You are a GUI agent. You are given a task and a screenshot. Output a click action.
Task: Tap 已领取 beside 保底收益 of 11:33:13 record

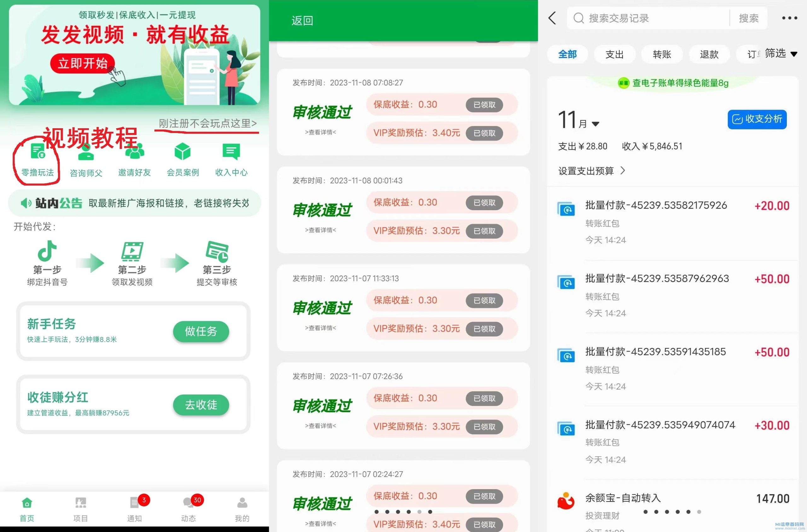coord(484,301)
